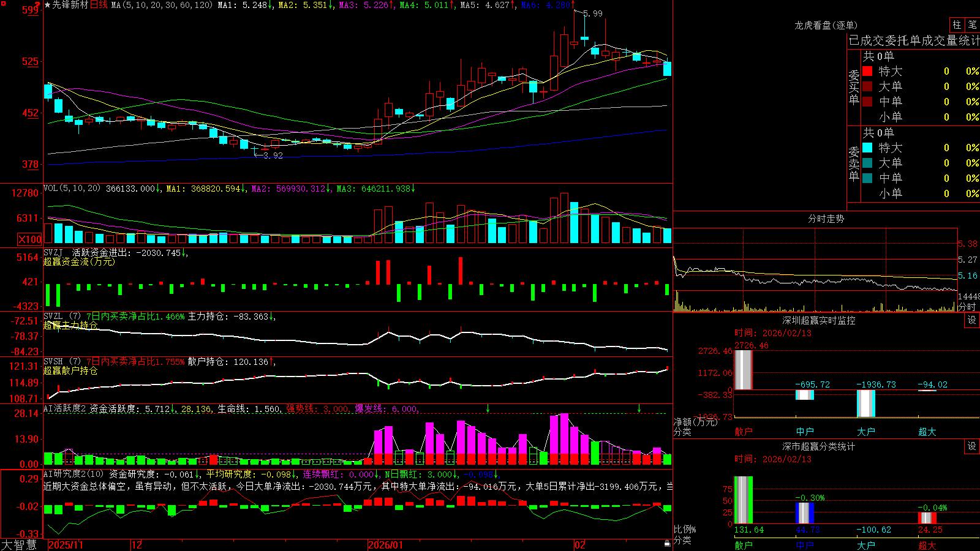Click 散户持仓: 120.136 readout
The height and width of the screenshot is (551, 980).
(232, 362)
